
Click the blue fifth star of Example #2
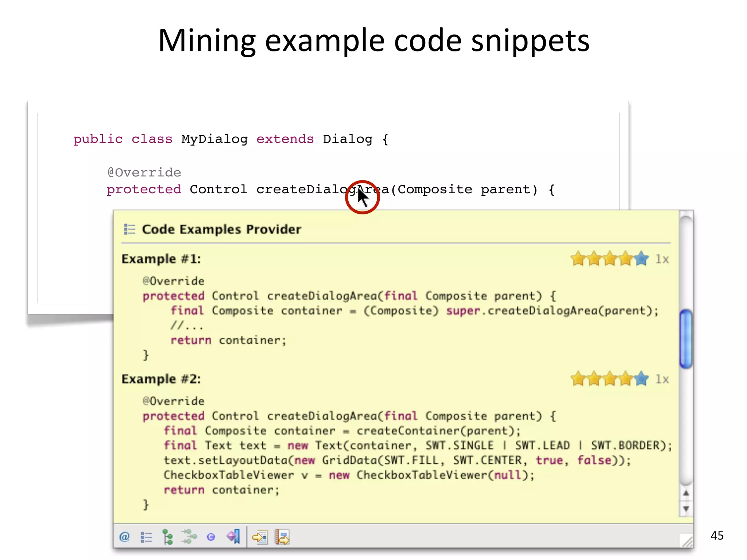tap(641, 379)
